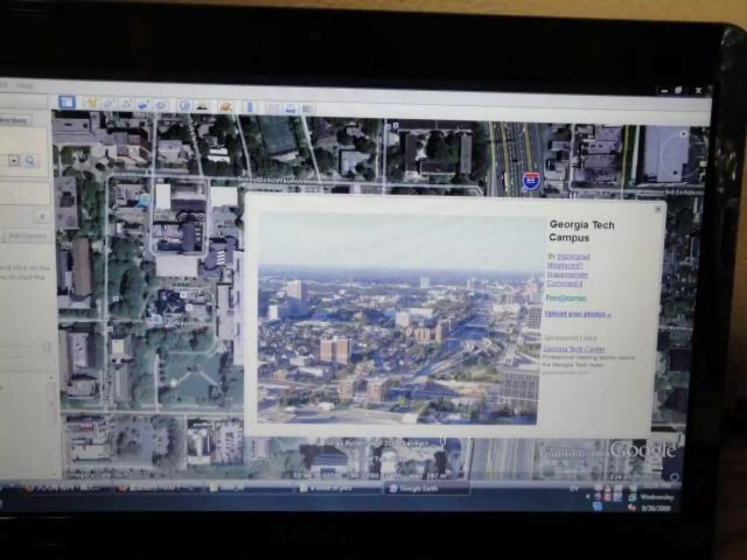747x560 pixels.
Task: Open the Help menu
Action: click(25, 86)
